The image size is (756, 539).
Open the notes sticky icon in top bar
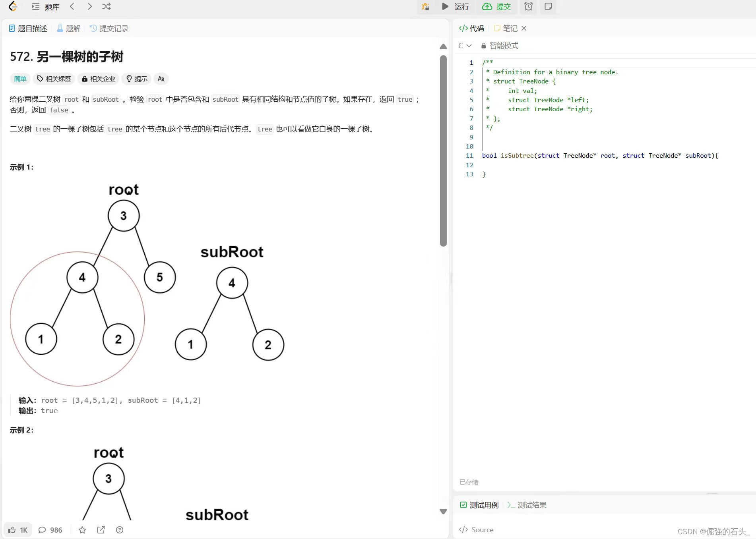548,7
